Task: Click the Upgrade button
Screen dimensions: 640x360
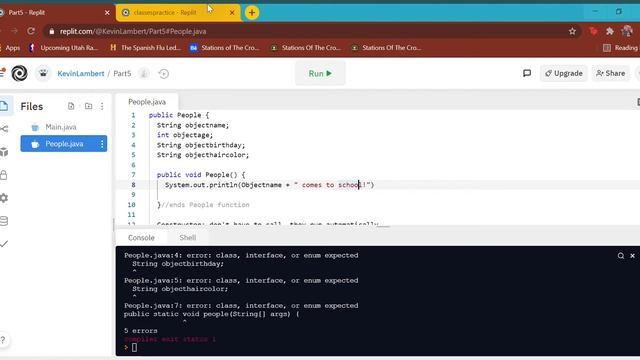Action: pos(564,73)
